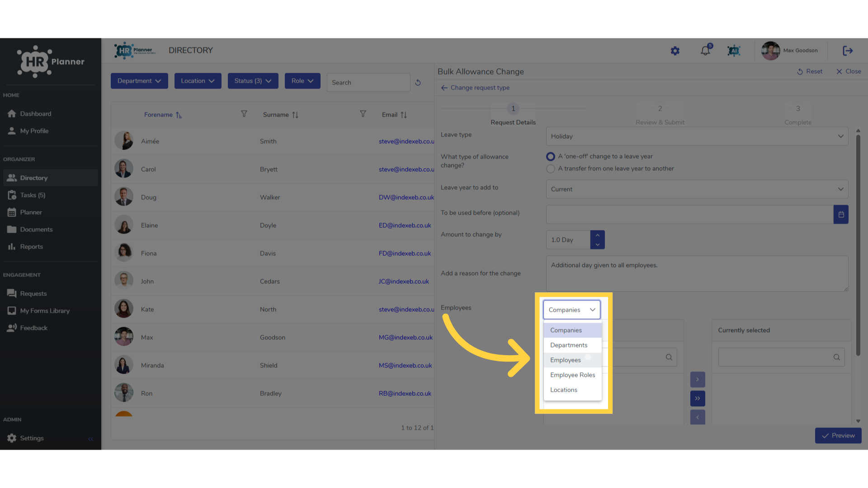Choose Locations option
The image size is (868, 488).
pos(572,390)
